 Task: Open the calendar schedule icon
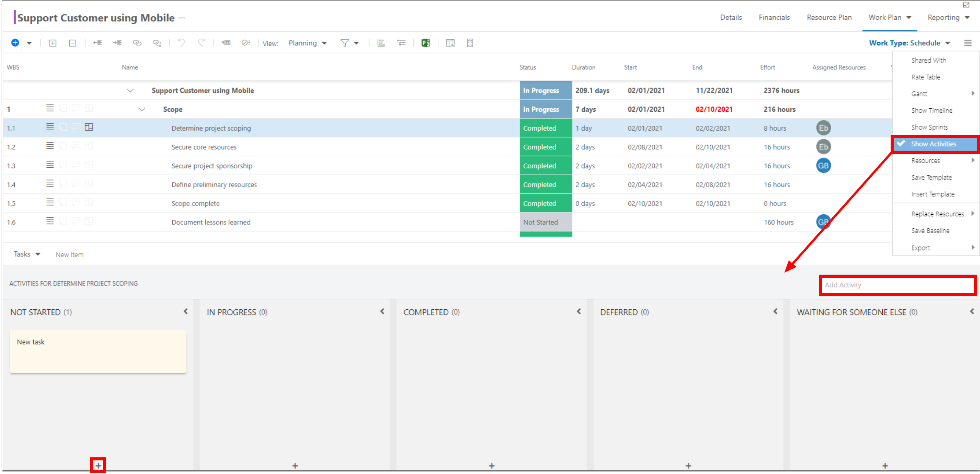450,43
